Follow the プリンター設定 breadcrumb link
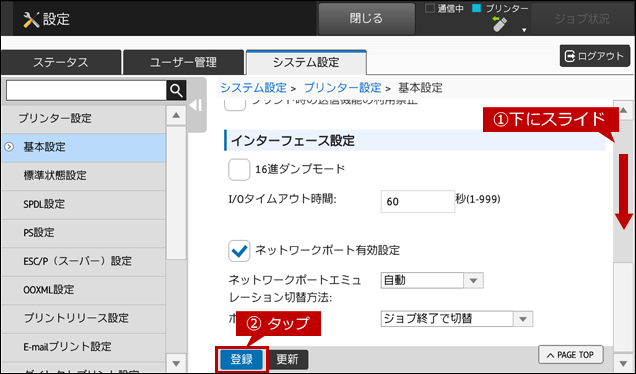The width and height of the screenshot is (636, 374). (x=343, y=88)
